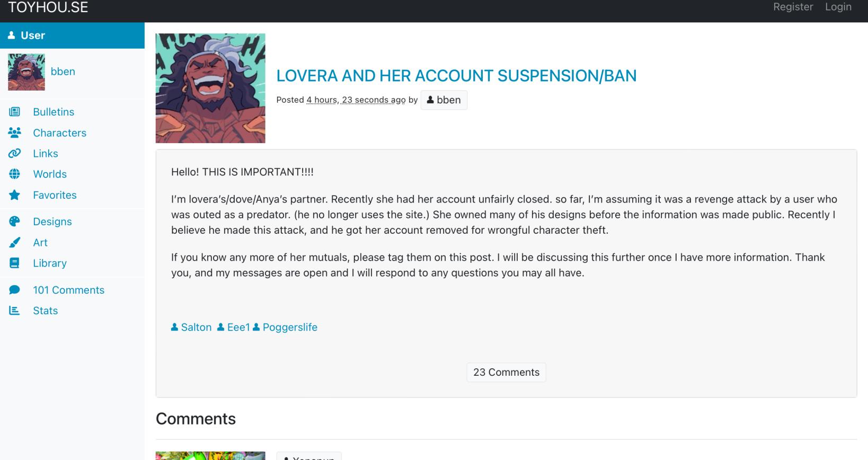The width and height of the screenshot is (868, 460).
Task: Click the bben author badge button
Action: (x=444, y=100)
